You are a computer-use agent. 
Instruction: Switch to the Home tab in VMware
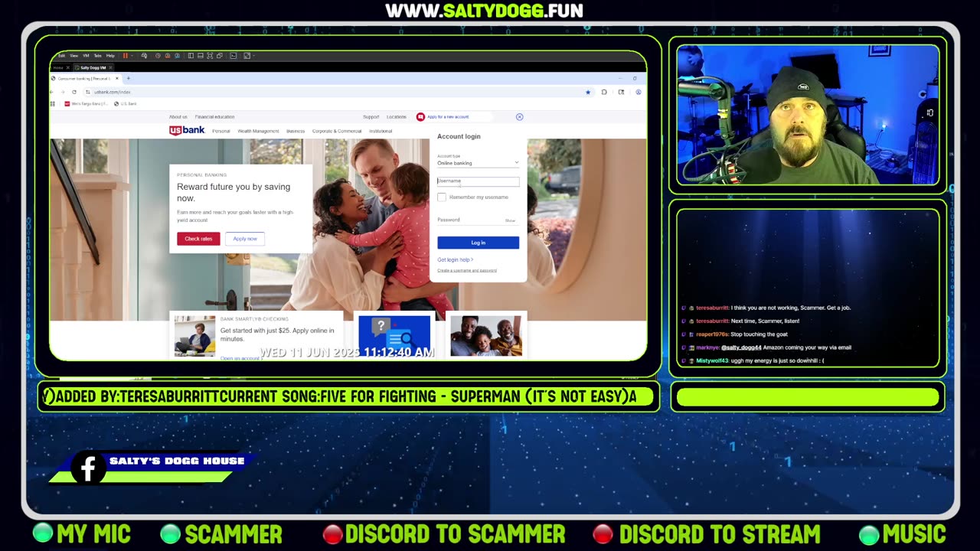tap(57, 67)
